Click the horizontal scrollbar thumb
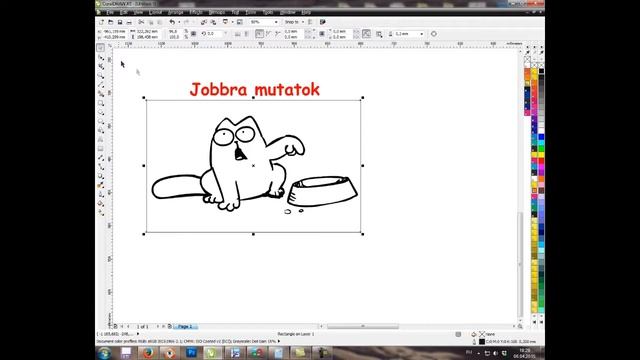The image size is (640, 360). tap(363, 327)
